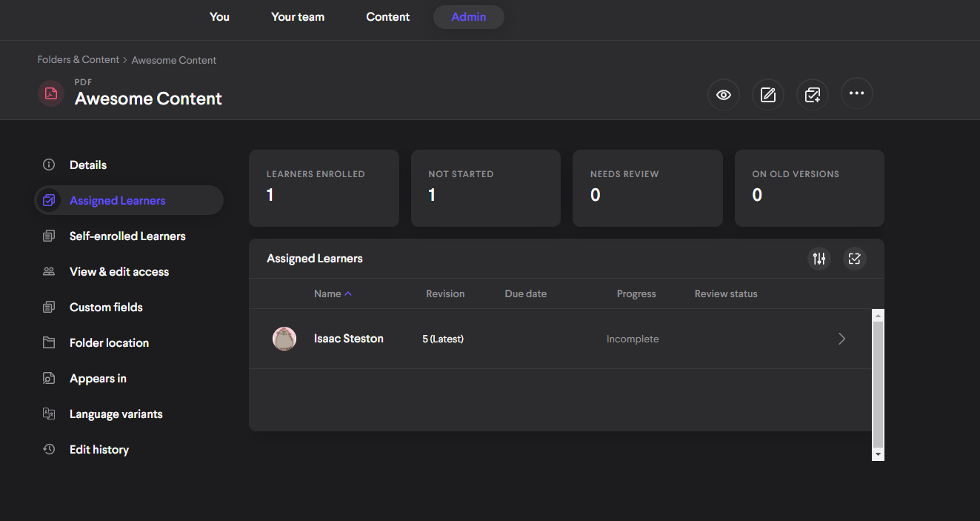Screen dimensions: 980x521
Task: Open Self-enrolled Learners in sidebar
Action: (127, 236)
